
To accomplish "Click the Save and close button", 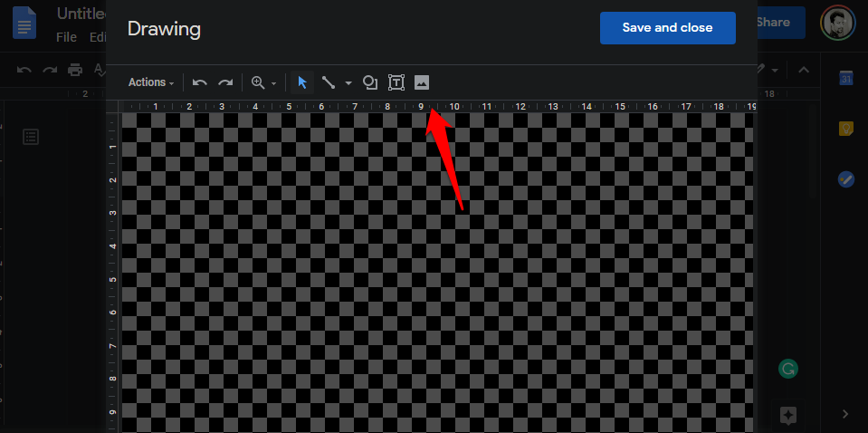I will 668,28.
